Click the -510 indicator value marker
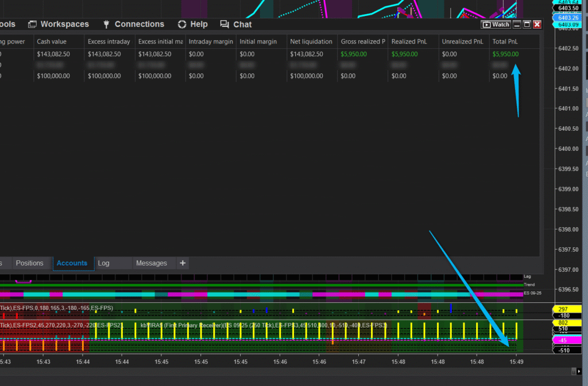Screen dimensions: 588x386 [x=567, y=350]
